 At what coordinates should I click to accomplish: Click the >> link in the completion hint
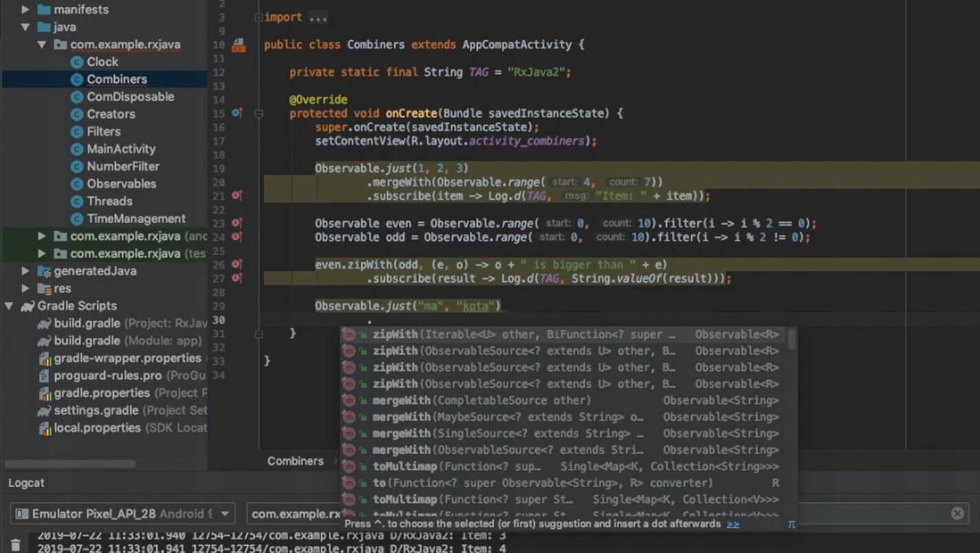(x=733, y=524)
